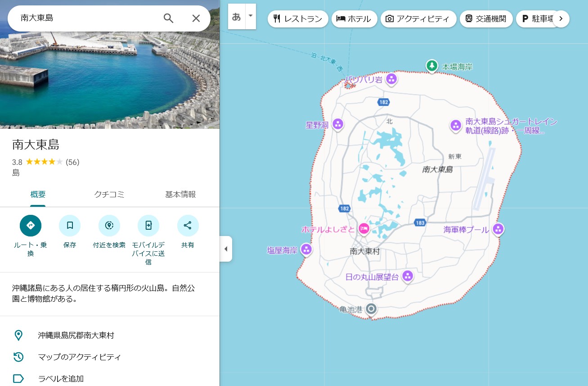588x386 pixels.
Task: Click the 付近を検索 nearby icon
Action: tap(109, 226)
